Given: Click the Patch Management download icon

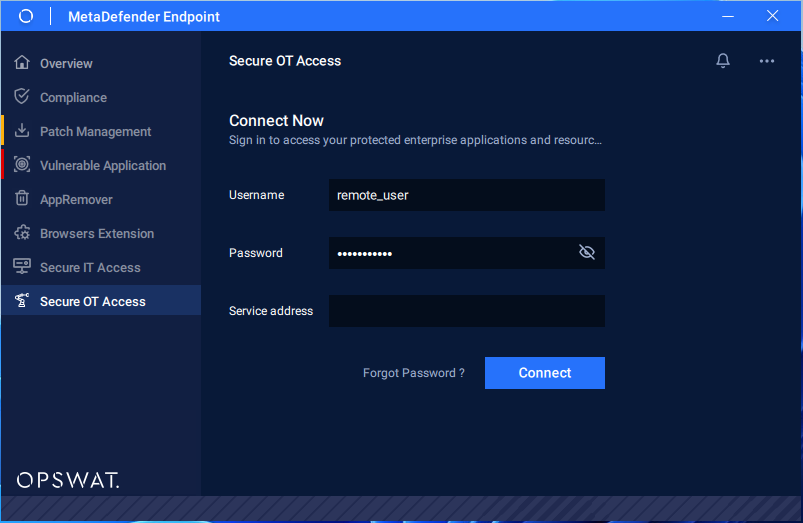Looking at the screenshot, I should (22, 131).
